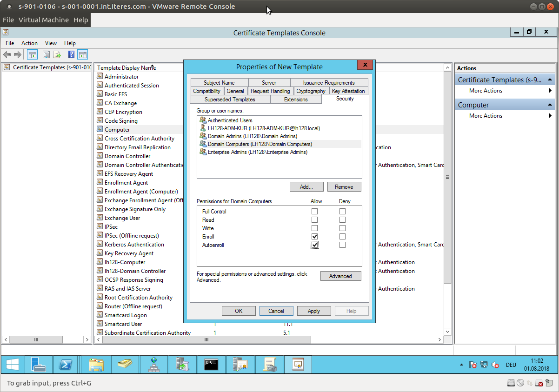The width and height of the screenshot is (559, 392).
Task: Click the Back arrow in console toolbar
Action: [x=7, y=54]
